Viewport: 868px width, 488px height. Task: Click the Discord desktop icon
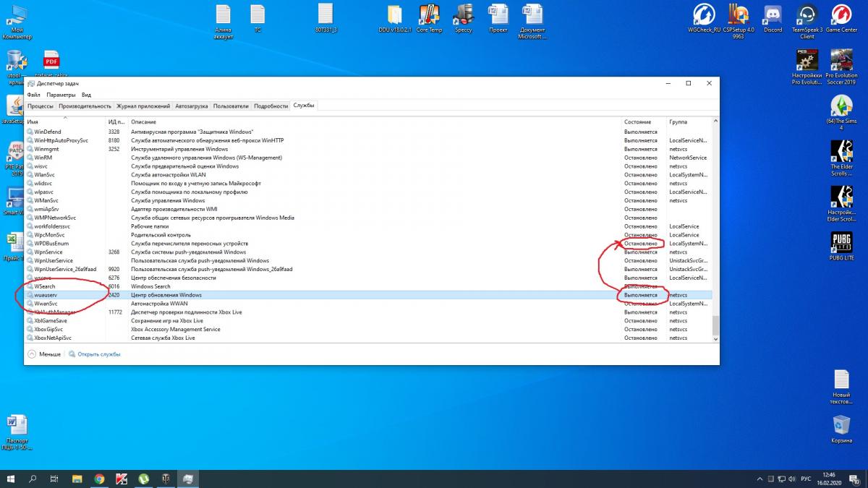coord(773,16)
